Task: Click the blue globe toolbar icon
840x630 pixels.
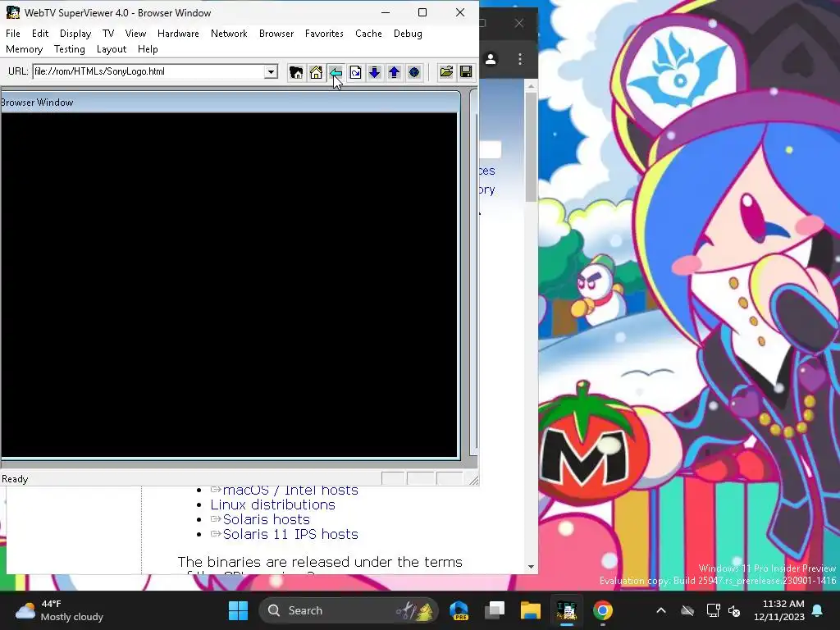Action: click(x=413, y=72)
